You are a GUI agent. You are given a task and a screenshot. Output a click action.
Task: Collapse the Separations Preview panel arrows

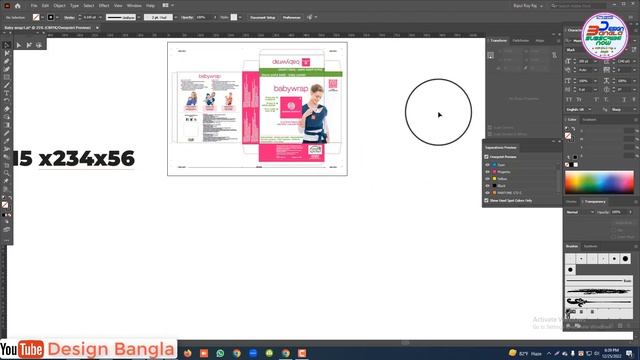point(554,141)
